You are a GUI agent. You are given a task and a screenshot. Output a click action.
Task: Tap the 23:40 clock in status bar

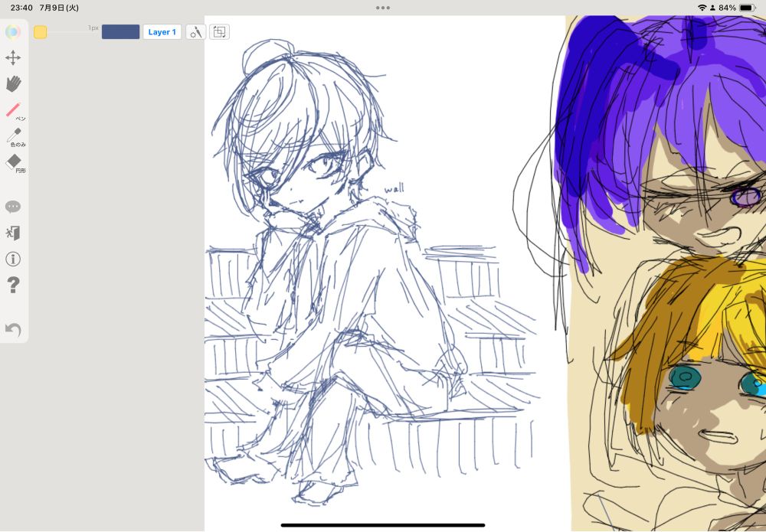[21, 8]
